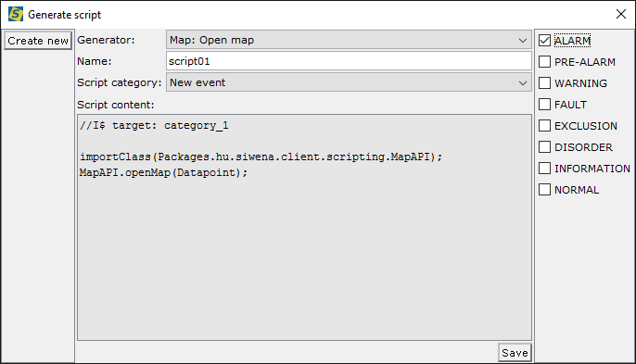Save the generated script
The image size is (636, 364).
pos(515,353)
